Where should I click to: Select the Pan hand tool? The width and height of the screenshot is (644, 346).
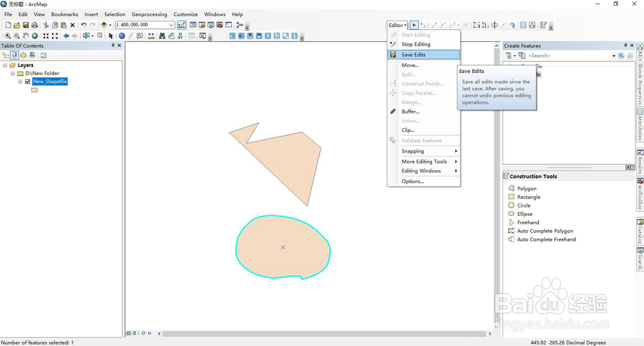point(26,36)
